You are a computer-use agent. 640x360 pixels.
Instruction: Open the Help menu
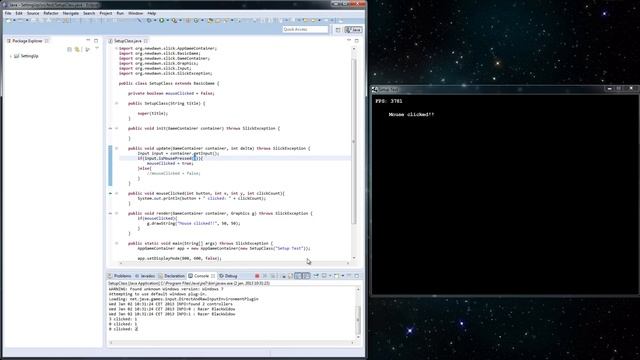coord(151,13)
